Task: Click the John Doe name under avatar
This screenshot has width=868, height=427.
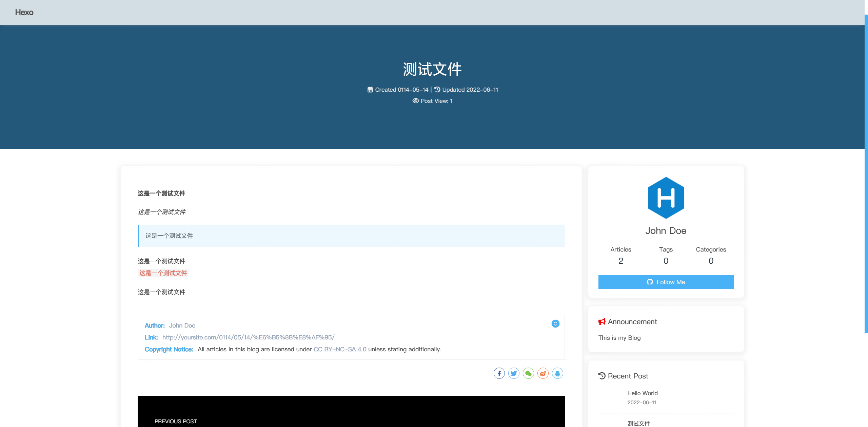Action: point(666,231)
